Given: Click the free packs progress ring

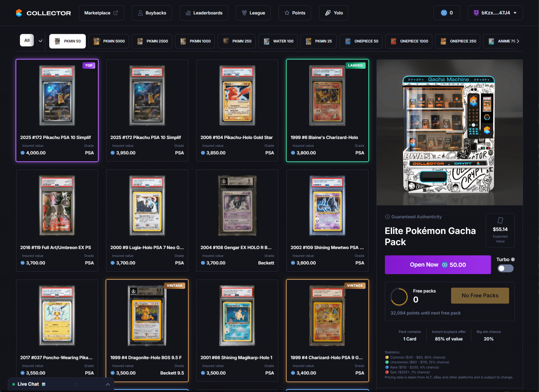Looking at the screenshot, I should tap(399, 297).
